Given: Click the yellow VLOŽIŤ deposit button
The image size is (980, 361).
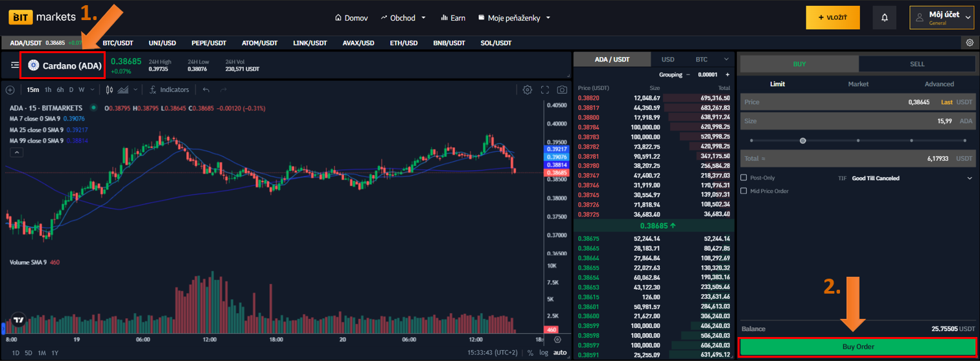Looking at the screenshot, I should (832, 17).
